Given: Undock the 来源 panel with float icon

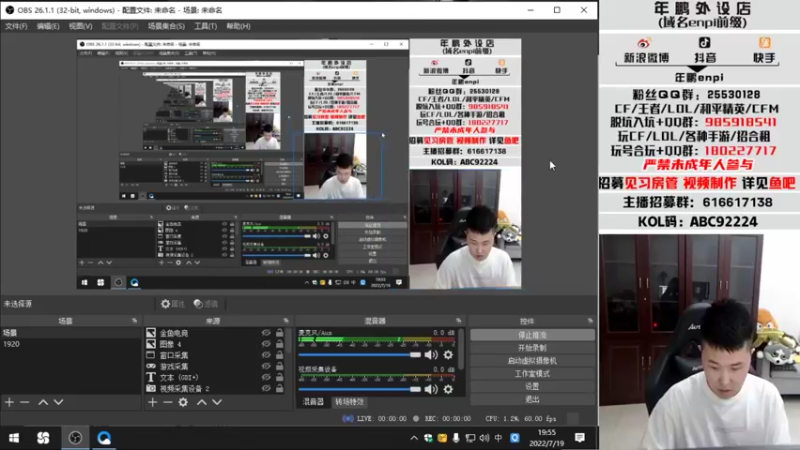Looking at the screenshot, I should 286,321.
